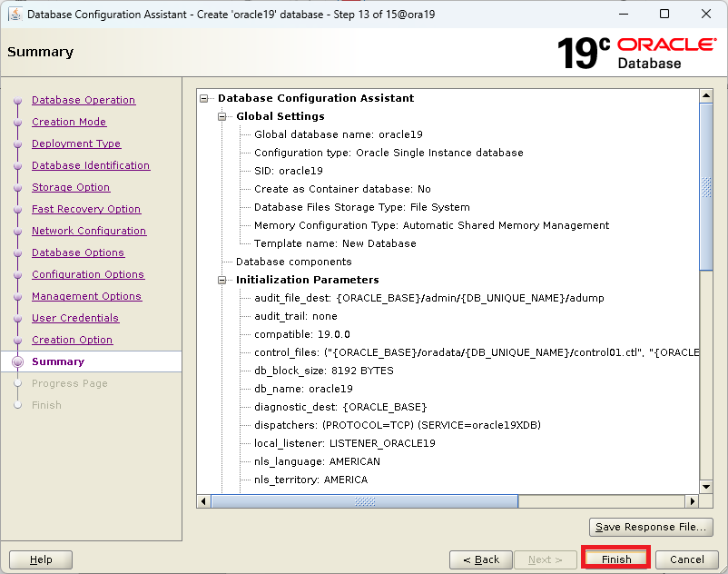728x574 pixels.
Task: Collapse the Initialization Parameters node
Action: coord(221,280)
